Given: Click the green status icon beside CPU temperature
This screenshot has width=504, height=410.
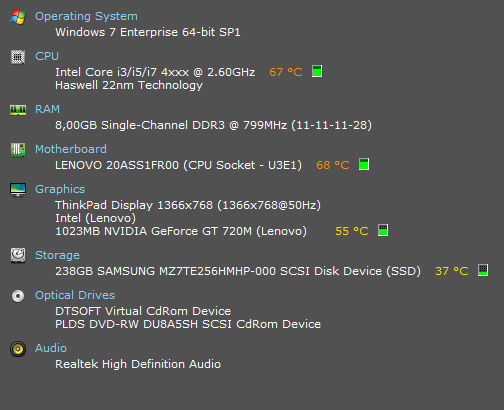Looking at the screenshot, I should pos(317,71).
